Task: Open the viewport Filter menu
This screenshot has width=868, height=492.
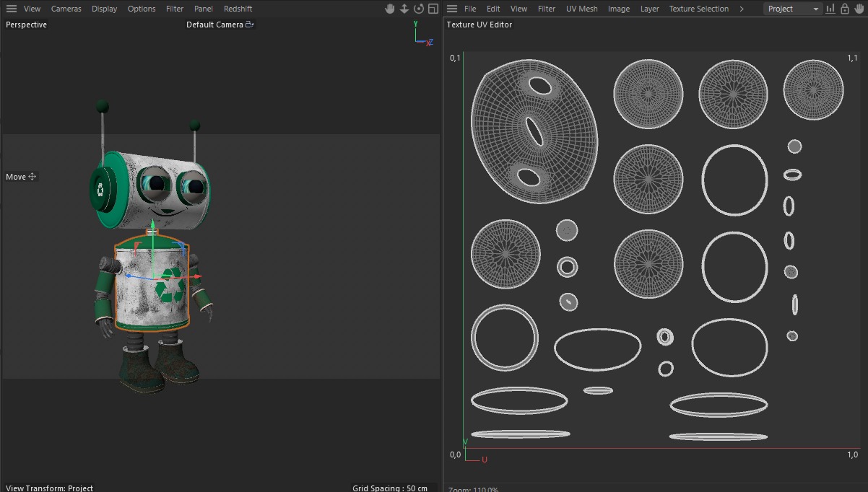Action: tap(175, 9)
